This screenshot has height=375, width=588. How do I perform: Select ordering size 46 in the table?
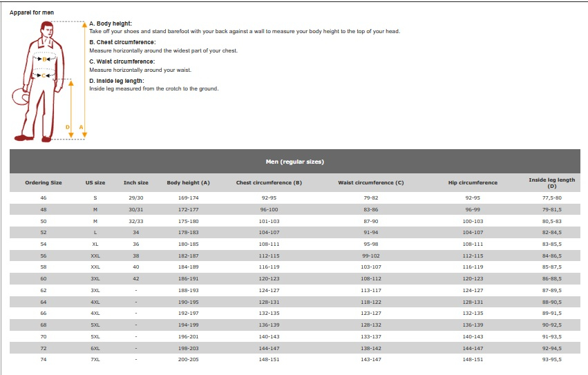44,198
